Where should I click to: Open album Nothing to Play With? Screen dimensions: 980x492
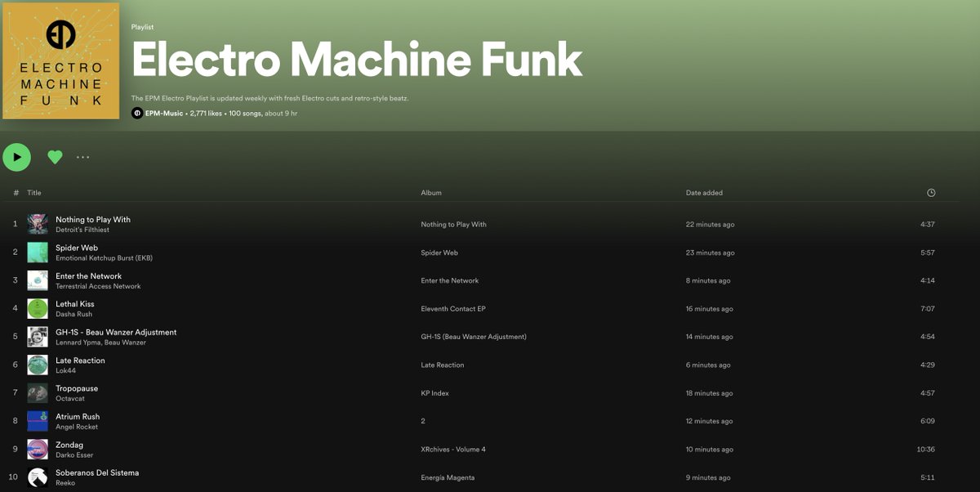[453, 224]
